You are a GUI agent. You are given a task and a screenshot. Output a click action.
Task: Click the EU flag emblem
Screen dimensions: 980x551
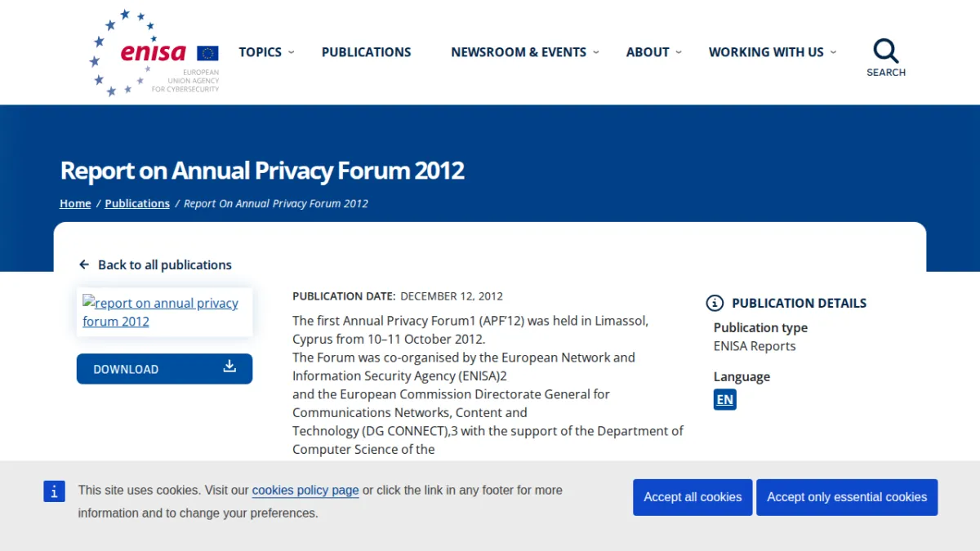click(207, 53)
